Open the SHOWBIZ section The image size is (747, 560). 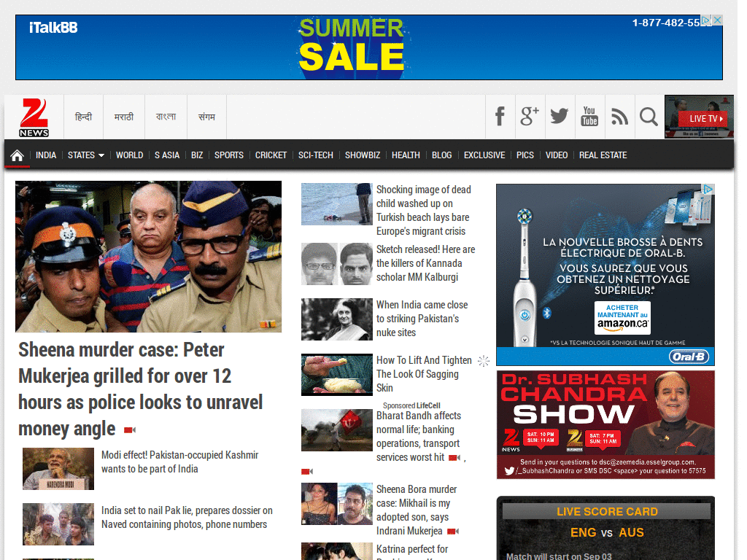pos(363,155)
